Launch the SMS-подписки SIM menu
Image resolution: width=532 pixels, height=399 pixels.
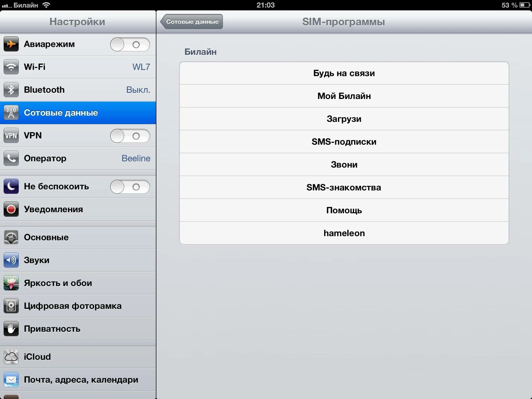click(344, 142)
